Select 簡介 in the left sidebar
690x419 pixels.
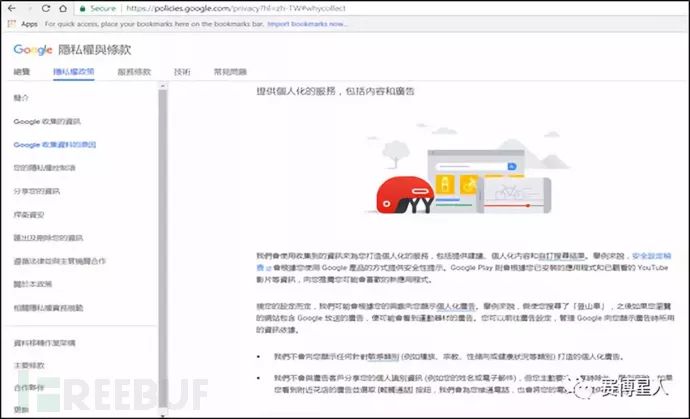[x=22, y=98]
